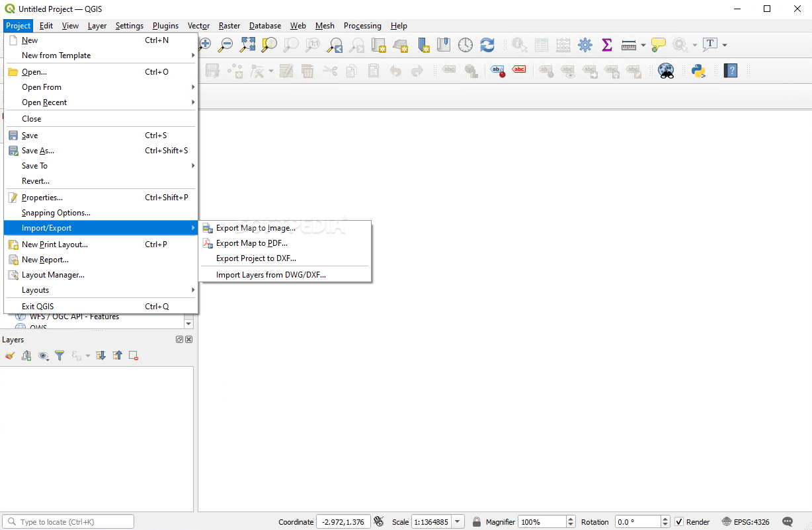The image size is (812, 530).
Task: Choose Import Layers from DWG/DXF
Action: tap(285, 275)
